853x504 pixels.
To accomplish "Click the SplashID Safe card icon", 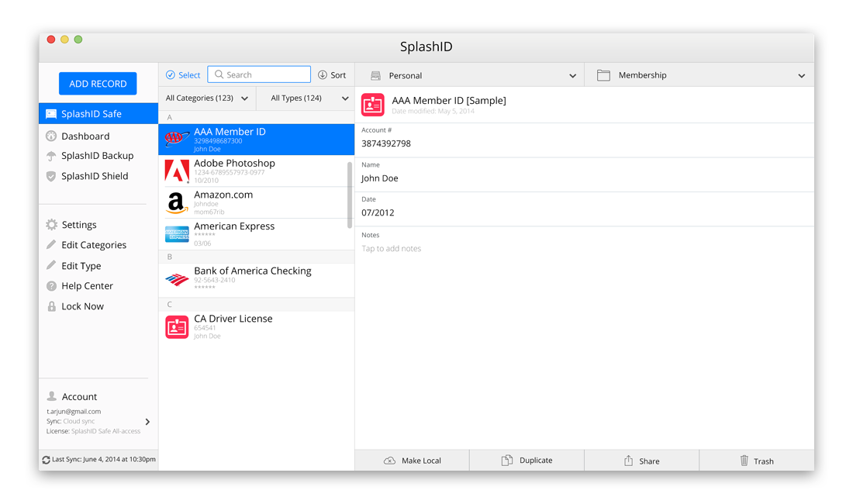I will click(x=51, y=114).
